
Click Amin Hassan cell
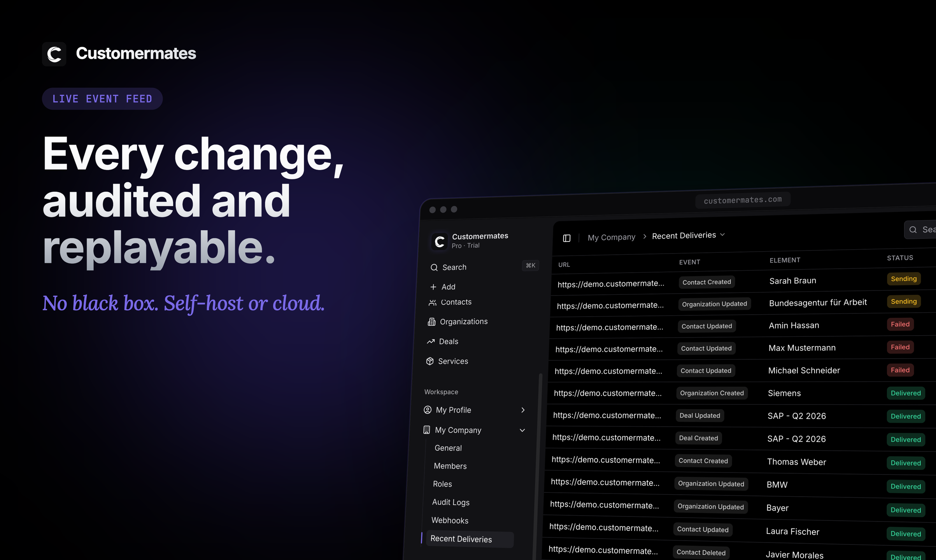coord(794,325)
